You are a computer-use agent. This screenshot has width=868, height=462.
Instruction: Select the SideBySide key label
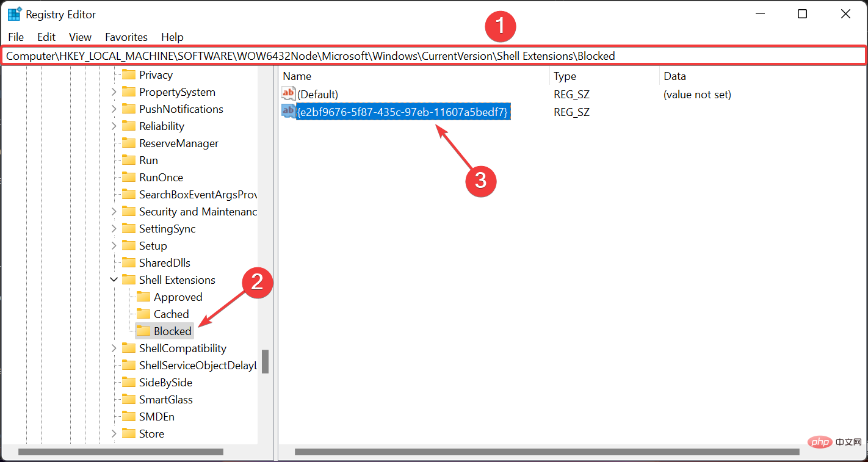[x=165, y=383]
